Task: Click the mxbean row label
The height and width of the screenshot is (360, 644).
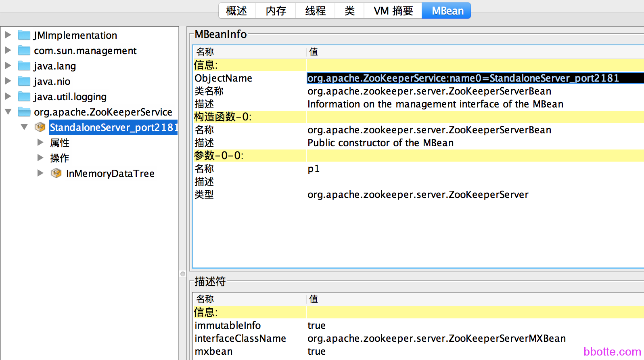Action: pyautogui.click(x=213, y=351)
